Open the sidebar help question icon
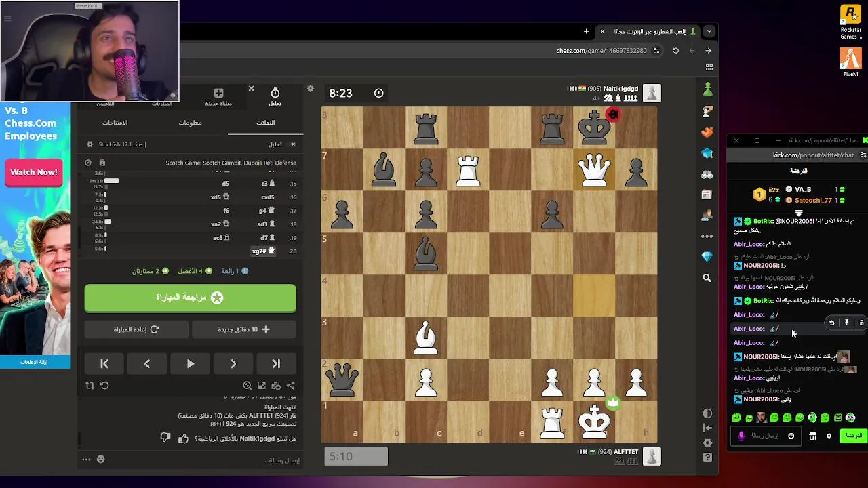Screen dimensions: 868x488 [707, 457]
